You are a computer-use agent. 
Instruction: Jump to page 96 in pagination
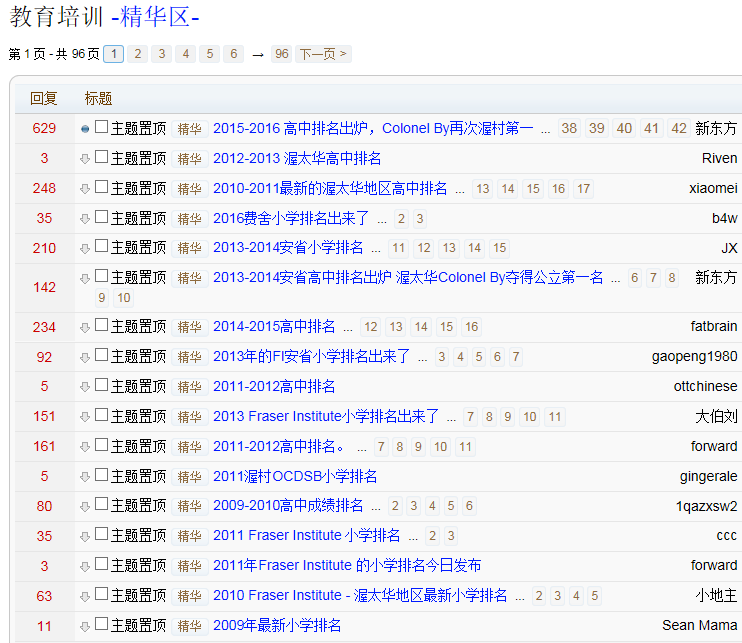point(281,54)
